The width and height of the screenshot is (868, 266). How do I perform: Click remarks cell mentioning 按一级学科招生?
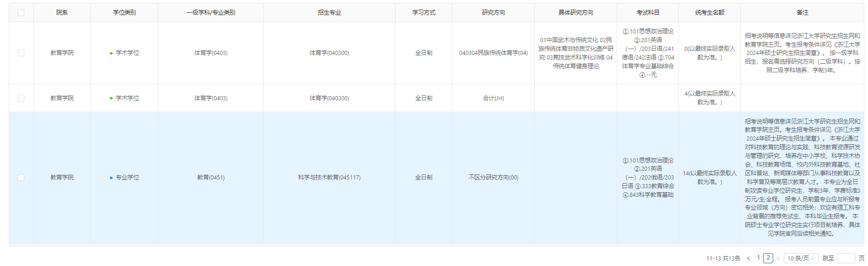click(x=803, y=53)
